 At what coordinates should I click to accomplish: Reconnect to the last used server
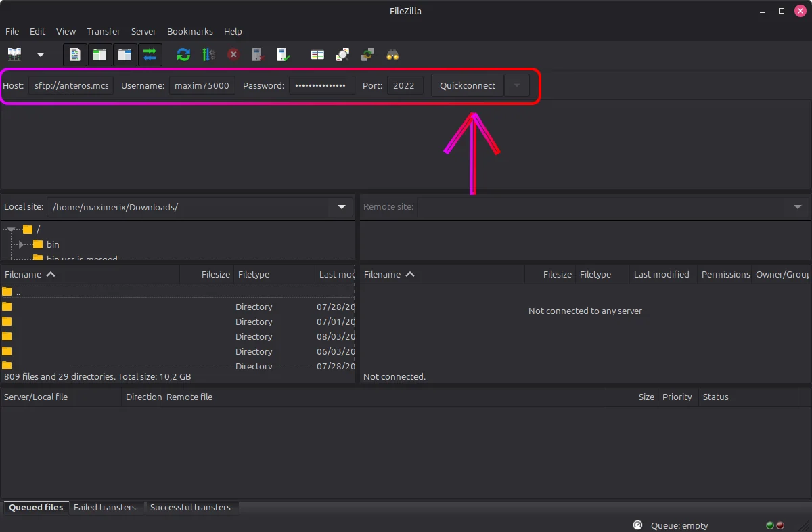click(x=283, y=54)
